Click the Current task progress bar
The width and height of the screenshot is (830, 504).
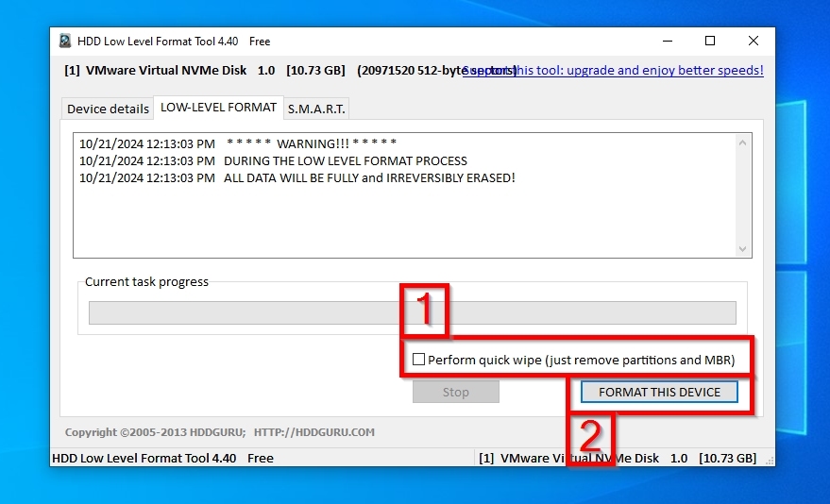[412, 312]
